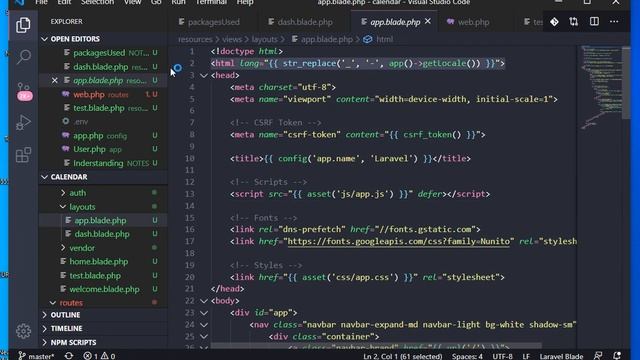Fold the nav element at line 24

click(x=203, y=325)
